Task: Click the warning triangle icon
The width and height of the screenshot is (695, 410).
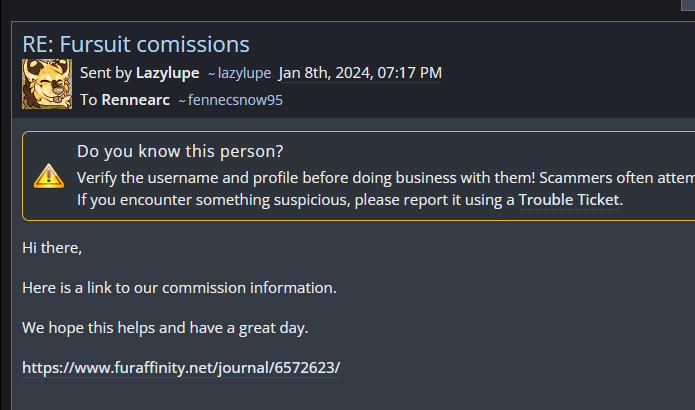Action: click(47, 176)
